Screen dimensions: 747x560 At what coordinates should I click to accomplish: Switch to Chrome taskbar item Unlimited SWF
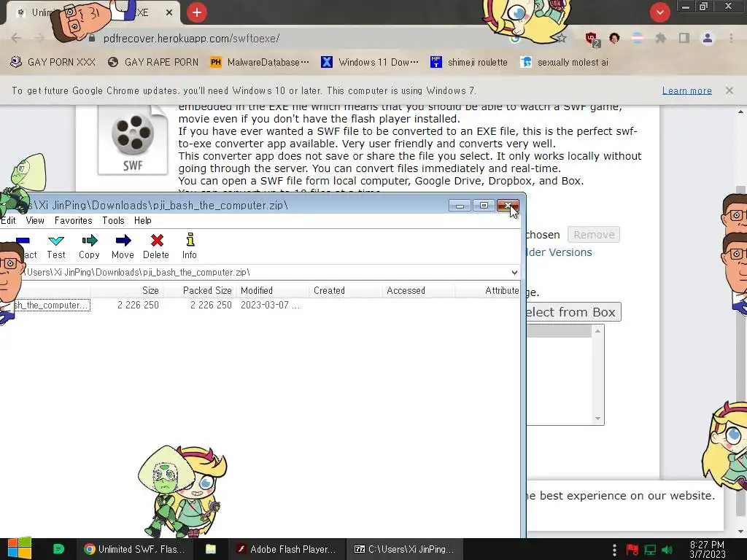click(135, 550)
